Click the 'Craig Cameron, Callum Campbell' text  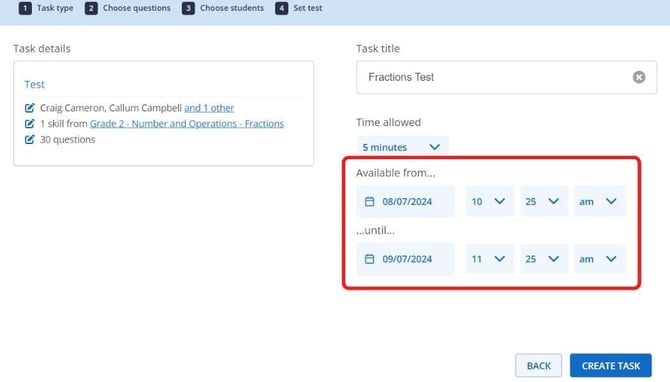(x=111, y=108)
